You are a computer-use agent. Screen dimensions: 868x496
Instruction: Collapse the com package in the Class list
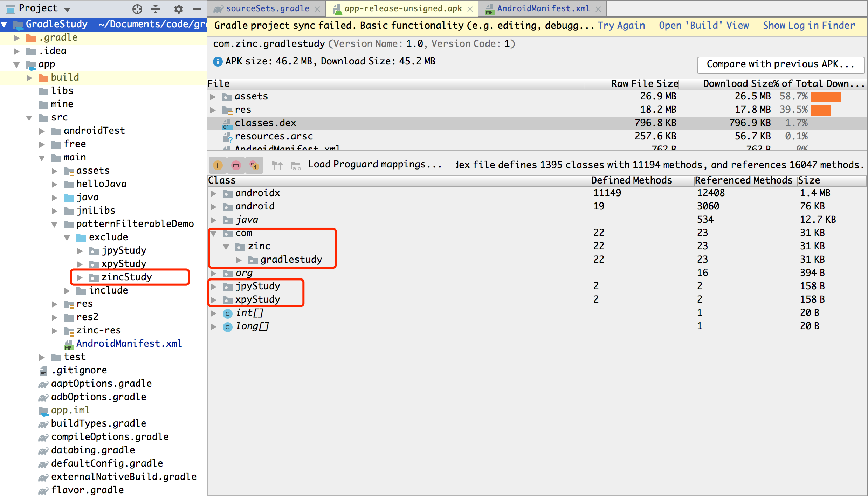coord(214,233)
